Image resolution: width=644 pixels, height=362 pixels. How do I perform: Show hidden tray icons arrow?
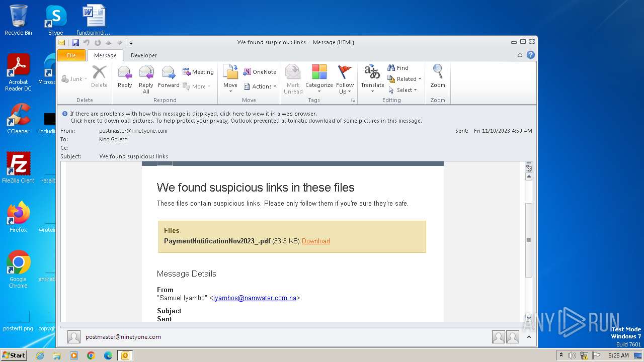click(x=561, y=355)
